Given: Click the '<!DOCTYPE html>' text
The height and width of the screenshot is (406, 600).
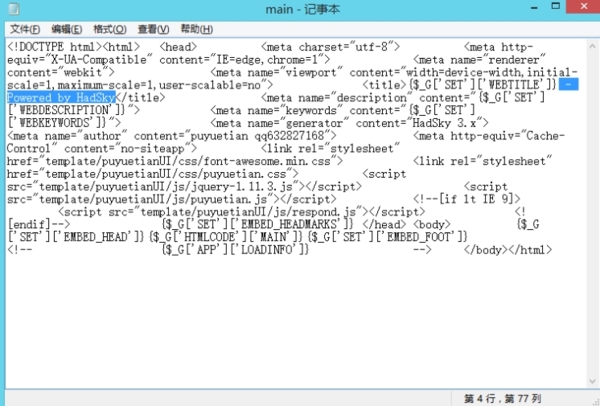Looking at the screenshot, I should coord(54,47).
